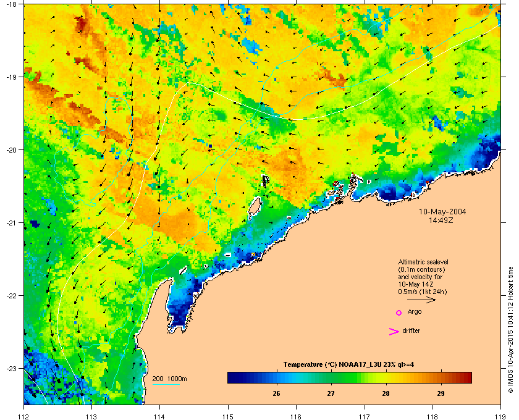The height and width of the screenshot is (420, 519).
Task: Select the '10-May-2004' date label
Action: point(442,212)
